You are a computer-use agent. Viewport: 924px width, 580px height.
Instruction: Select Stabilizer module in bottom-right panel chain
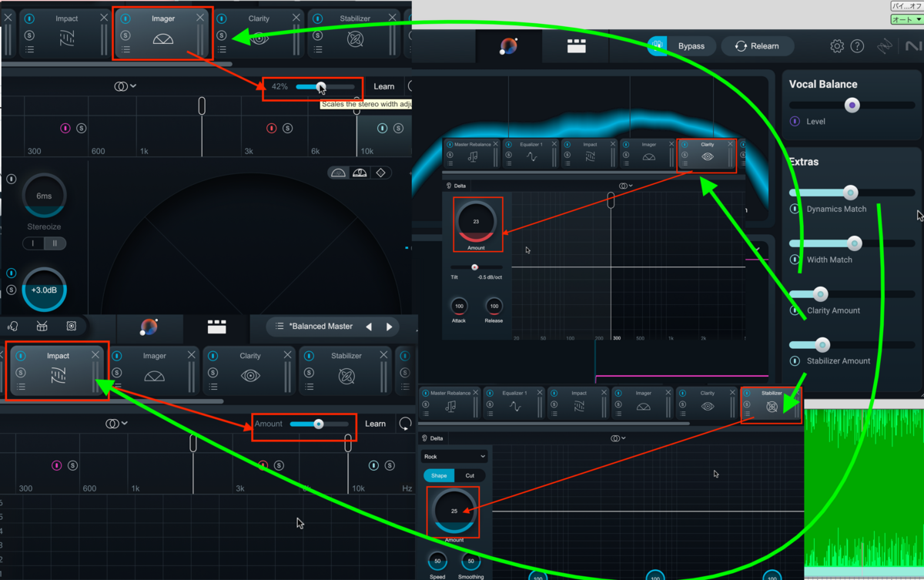[772, 404]
